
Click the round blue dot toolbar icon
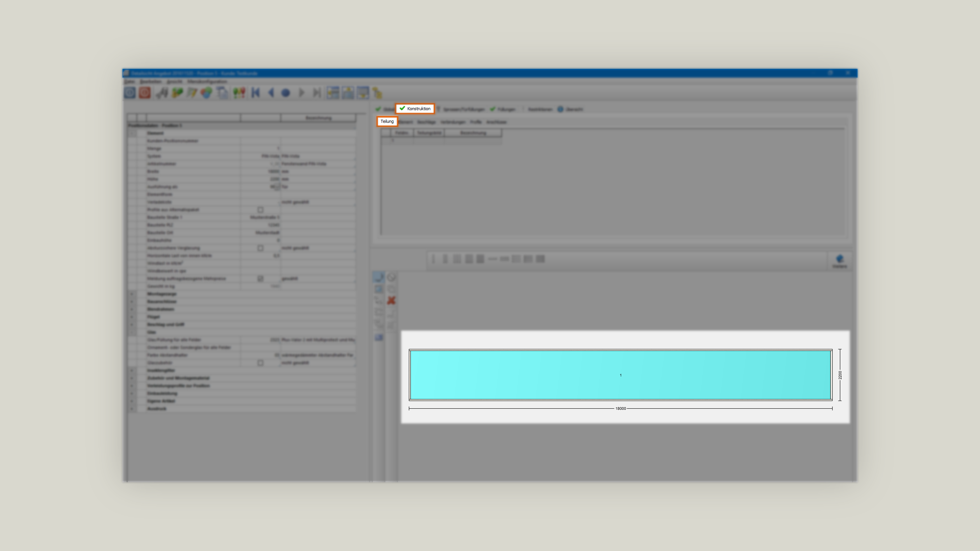point(286,93)
